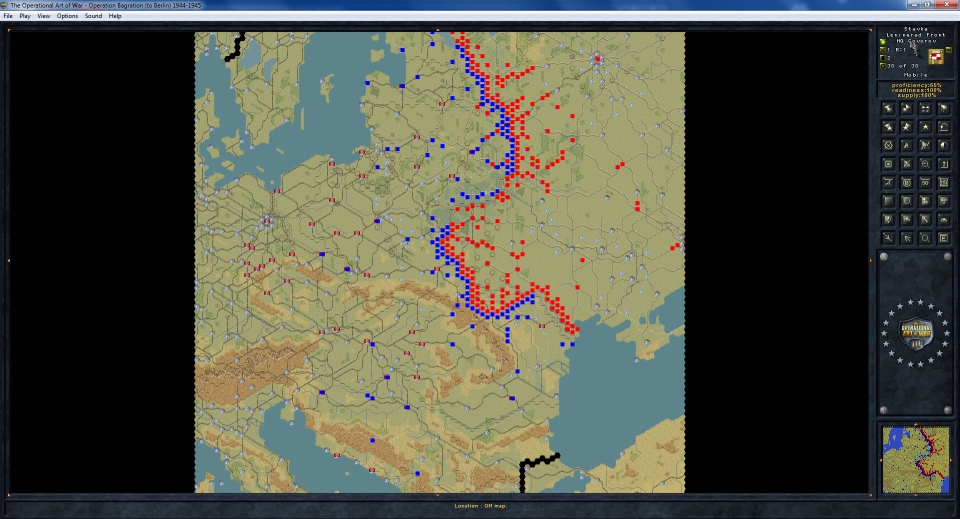Click the diagonal down-right arrow icon
The image size is (960, 519).
click(x=888, y=237)
